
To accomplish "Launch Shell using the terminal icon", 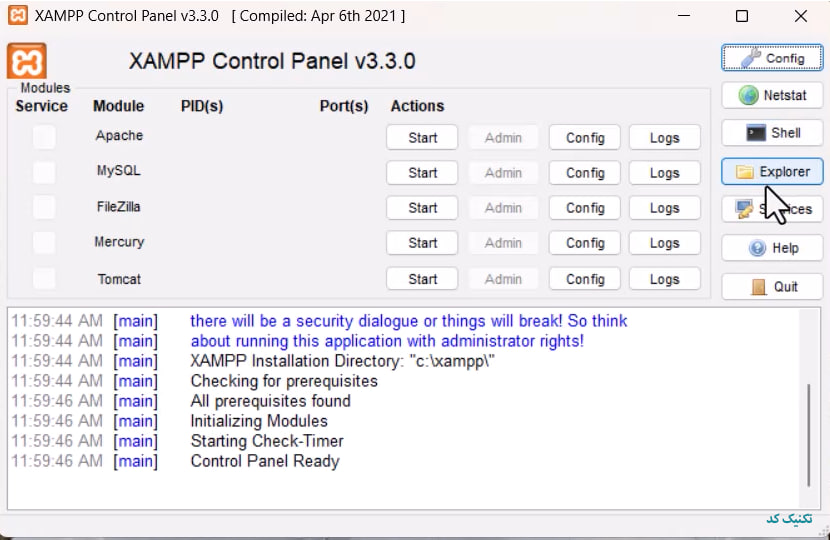I will 772,133.
